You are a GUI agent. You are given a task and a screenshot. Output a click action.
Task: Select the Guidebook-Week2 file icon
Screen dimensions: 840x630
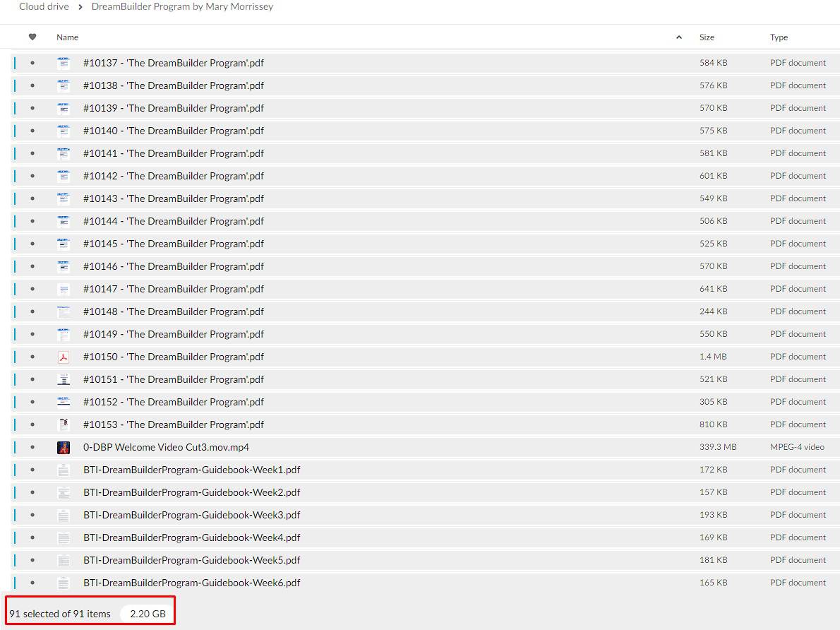64,492
